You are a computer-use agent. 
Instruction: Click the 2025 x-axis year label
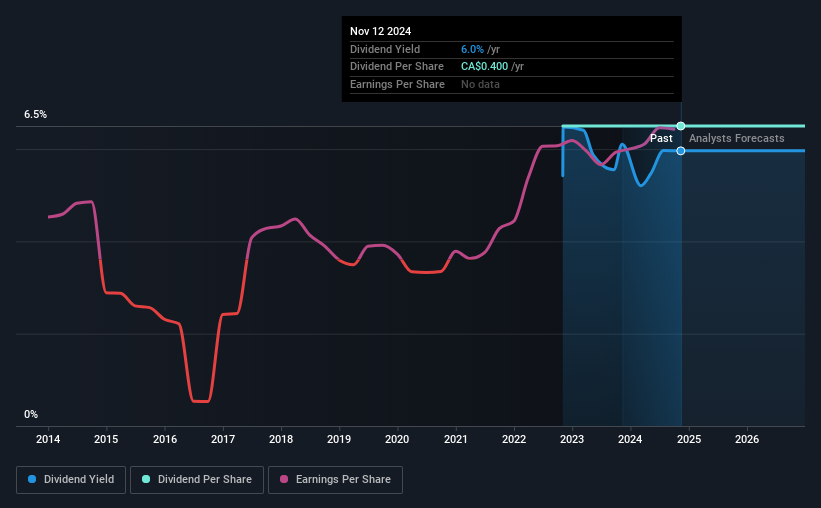[x=689, y=439]
